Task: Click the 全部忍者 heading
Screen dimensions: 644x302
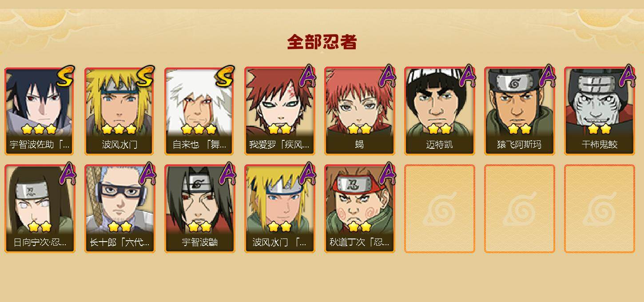Action: (322, 42)
